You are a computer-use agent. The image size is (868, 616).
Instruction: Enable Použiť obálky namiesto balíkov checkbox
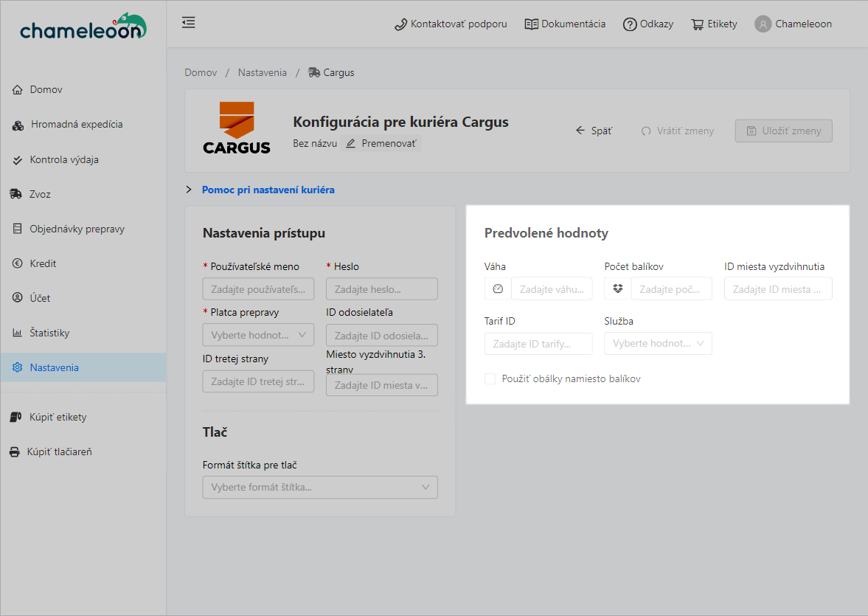[490, 379]
